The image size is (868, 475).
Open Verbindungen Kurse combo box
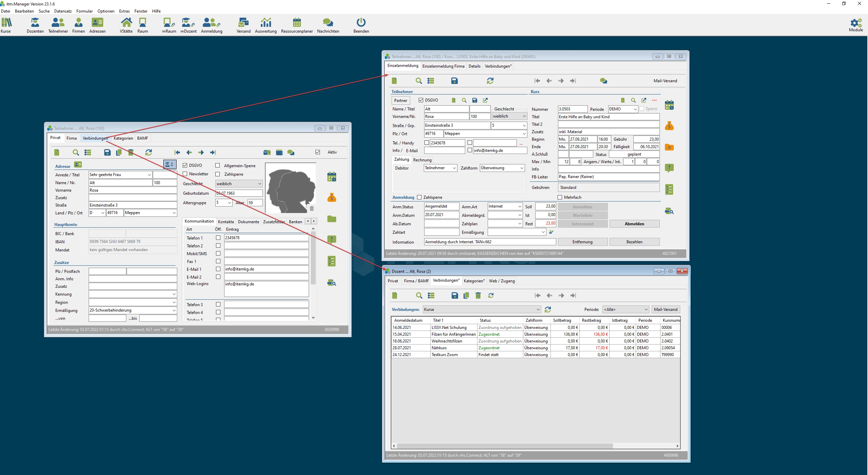[538, 310]
